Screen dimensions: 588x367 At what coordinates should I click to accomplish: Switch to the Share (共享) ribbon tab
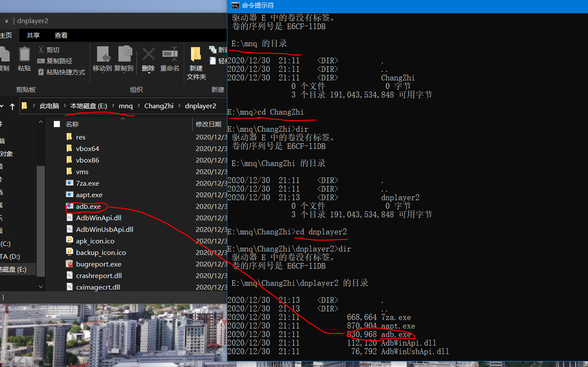tap(33, 35)
